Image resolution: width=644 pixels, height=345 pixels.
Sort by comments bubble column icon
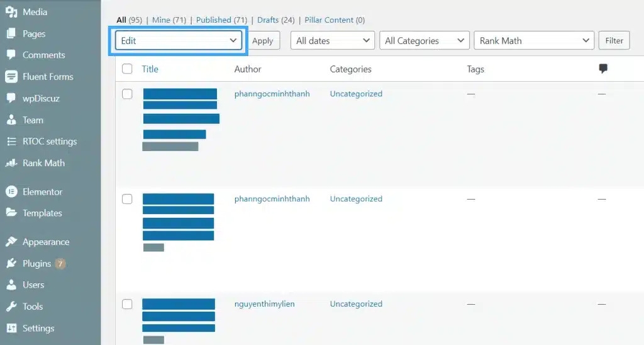(x=603, y=69)
